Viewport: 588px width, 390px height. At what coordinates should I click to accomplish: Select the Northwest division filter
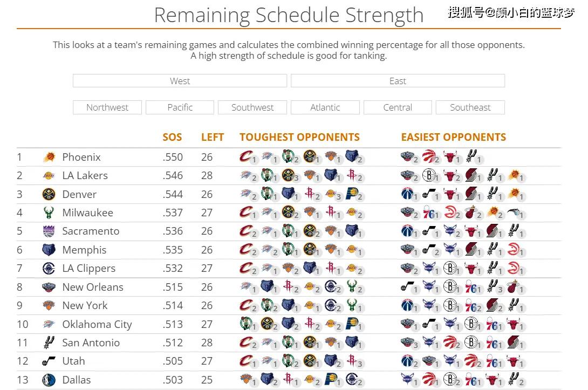(107, 108)
